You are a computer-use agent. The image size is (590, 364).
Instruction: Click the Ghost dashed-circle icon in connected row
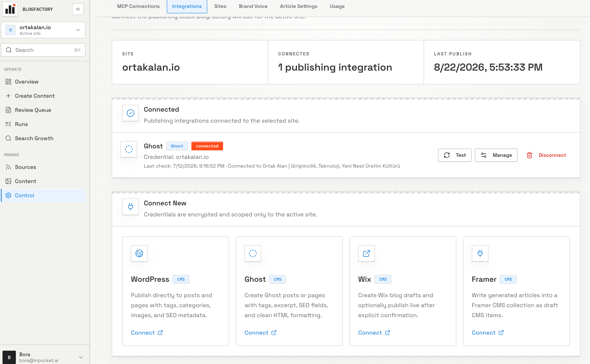point(129,149)
